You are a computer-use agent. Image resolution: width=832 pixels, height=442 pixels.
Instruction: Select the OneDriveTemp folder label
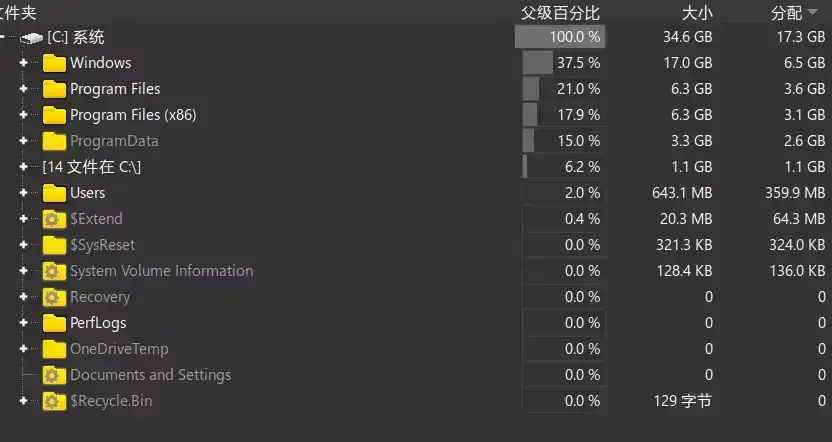tap(119, 349)
